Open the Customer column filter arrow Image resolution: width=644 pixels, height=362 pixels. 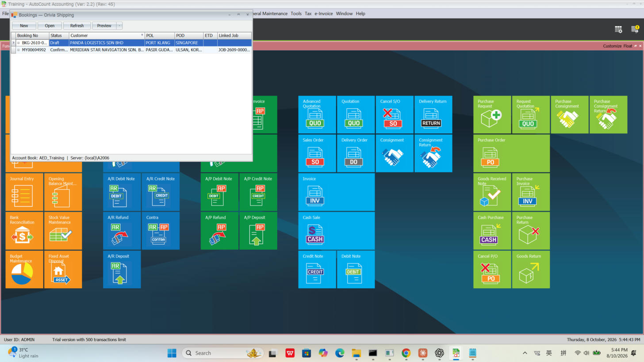[142, 35]
